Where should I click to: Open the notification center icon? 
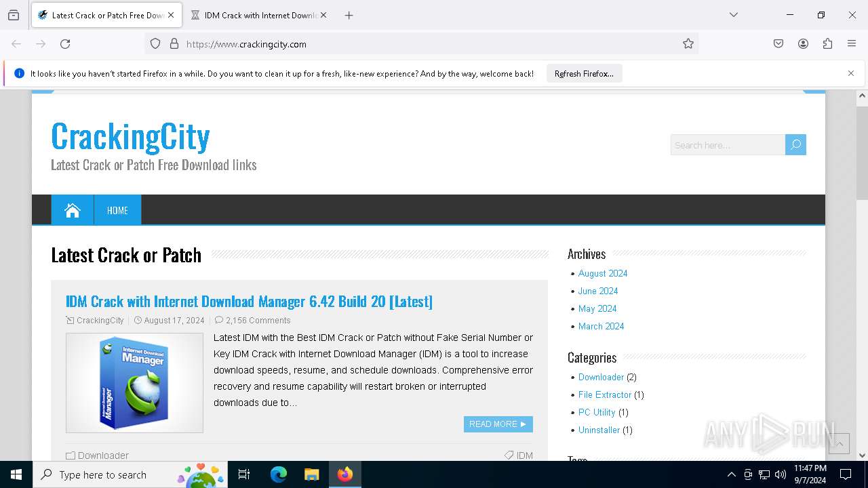click(x=846, y=474)
